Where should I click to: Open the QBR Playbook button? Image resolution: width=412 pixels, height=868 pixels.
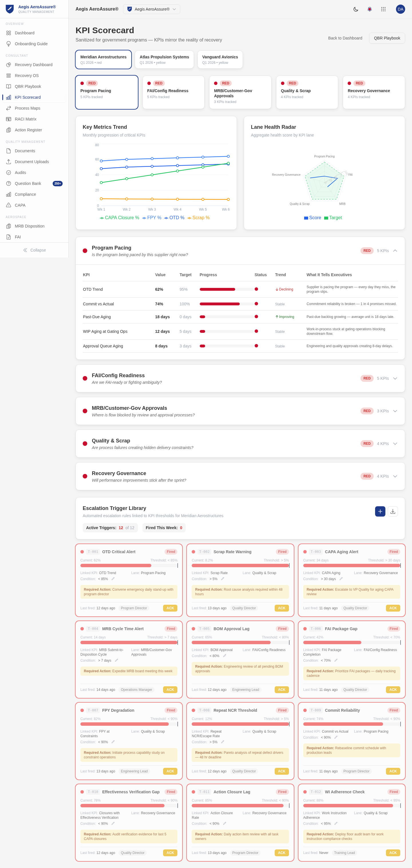tap(387, 38)
